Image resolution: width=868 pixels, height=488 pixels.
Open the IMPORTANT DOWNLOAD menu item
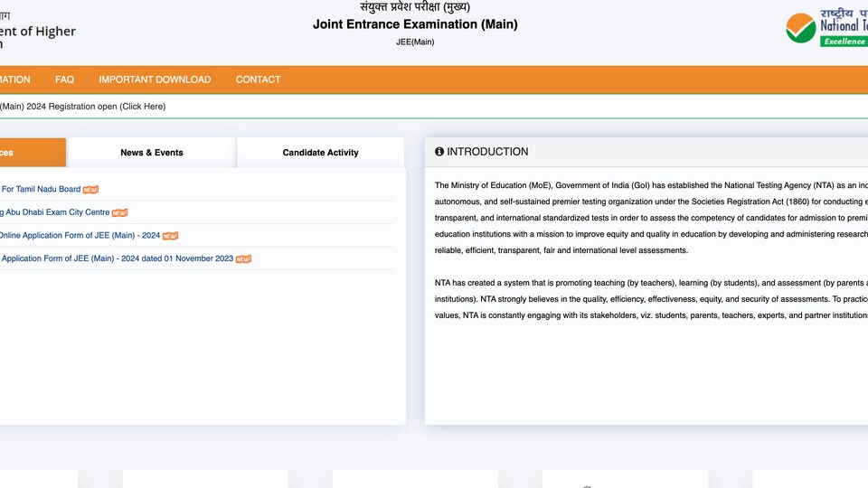click(x=155, y=80)
